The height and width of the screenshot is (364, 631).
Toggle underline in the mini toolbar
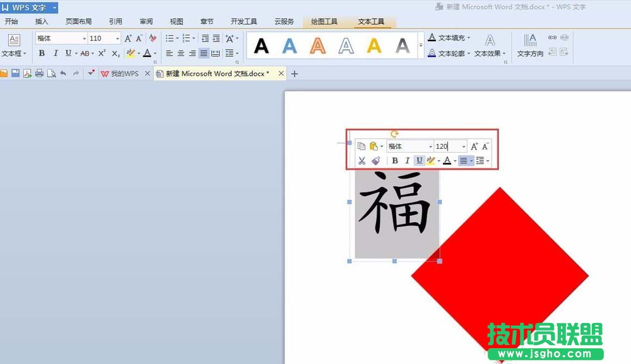(x=420, y=160)
